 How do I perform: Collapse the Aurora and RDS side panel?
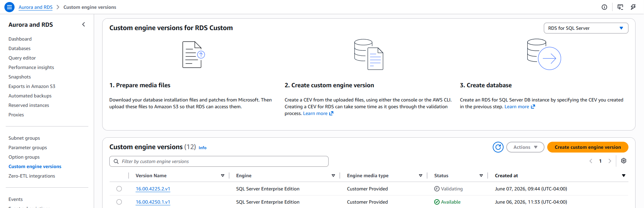84,24
